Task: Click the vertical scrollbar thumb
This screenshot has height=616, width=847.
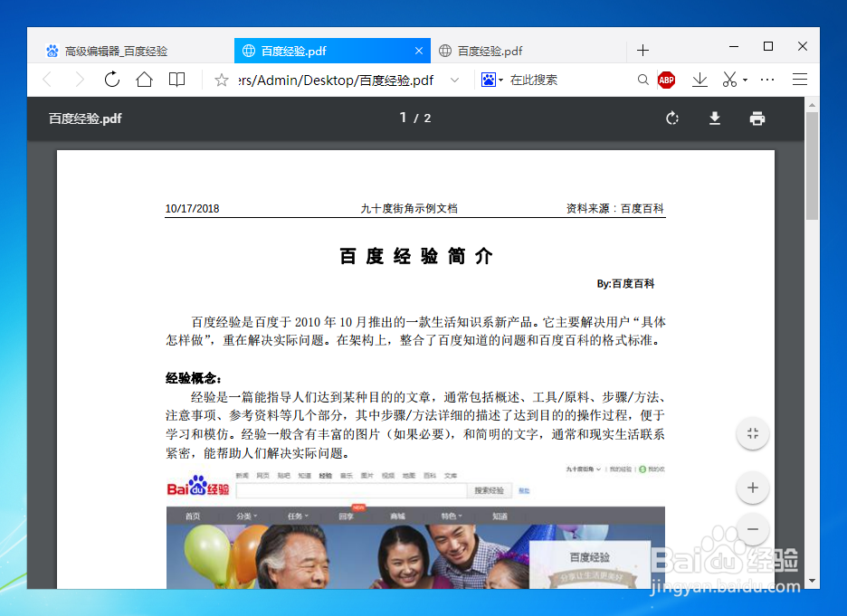Action: pyautogui.click(x=812, y=166)
